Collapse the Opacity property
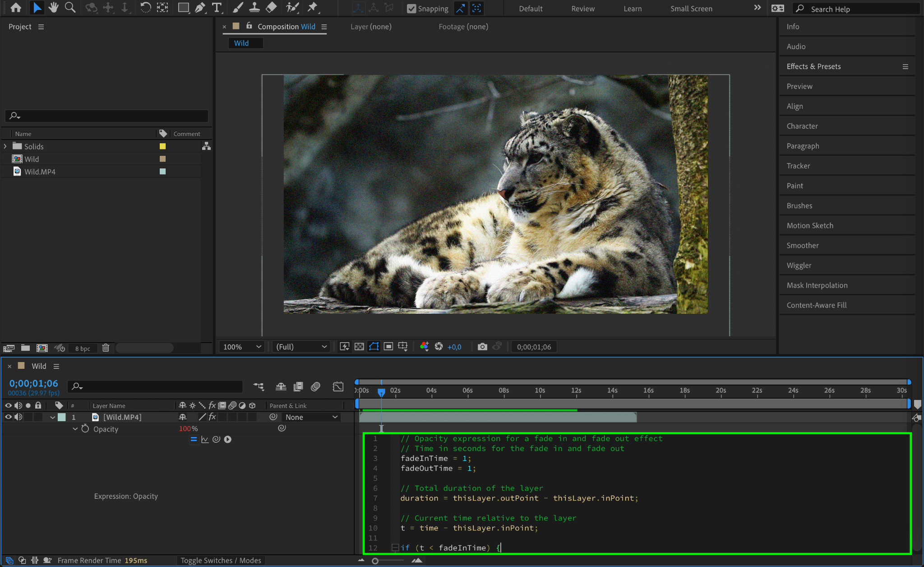This screenshot has height=567, width=924. coord(75,429)
